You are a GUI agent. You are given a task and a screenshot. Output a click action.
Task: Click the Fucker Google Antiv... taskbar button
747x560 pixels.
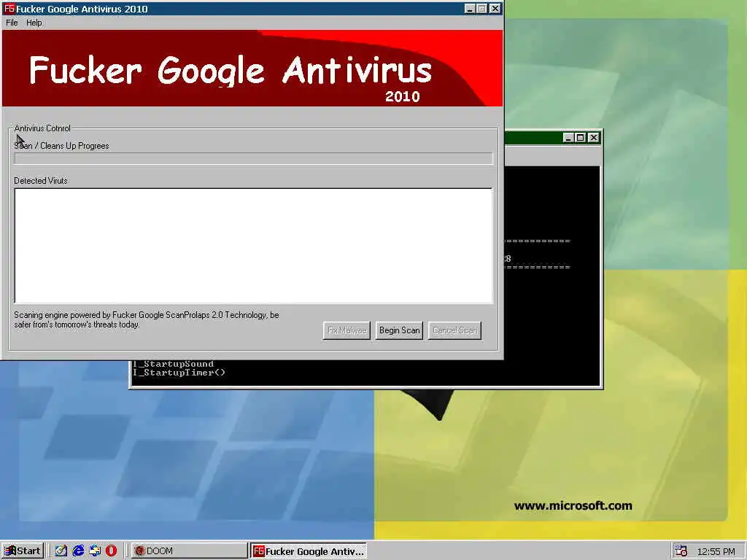point(309,551)
